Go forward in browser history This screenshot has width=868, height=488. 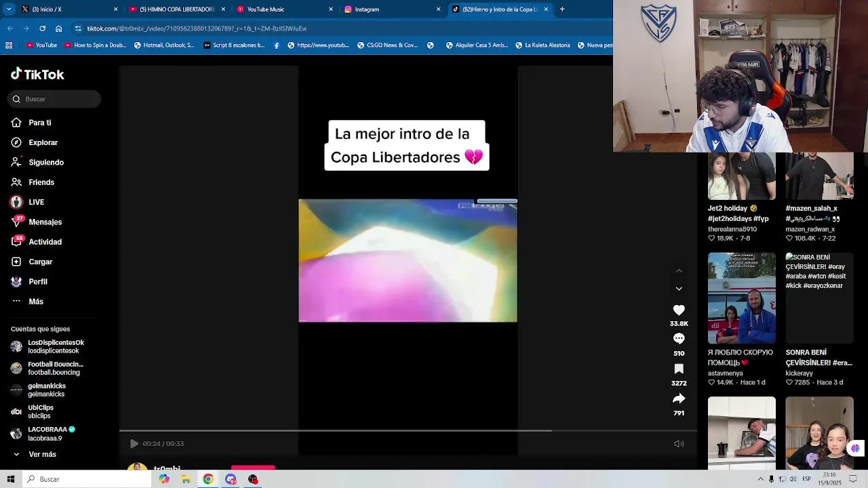coord(26,28)
